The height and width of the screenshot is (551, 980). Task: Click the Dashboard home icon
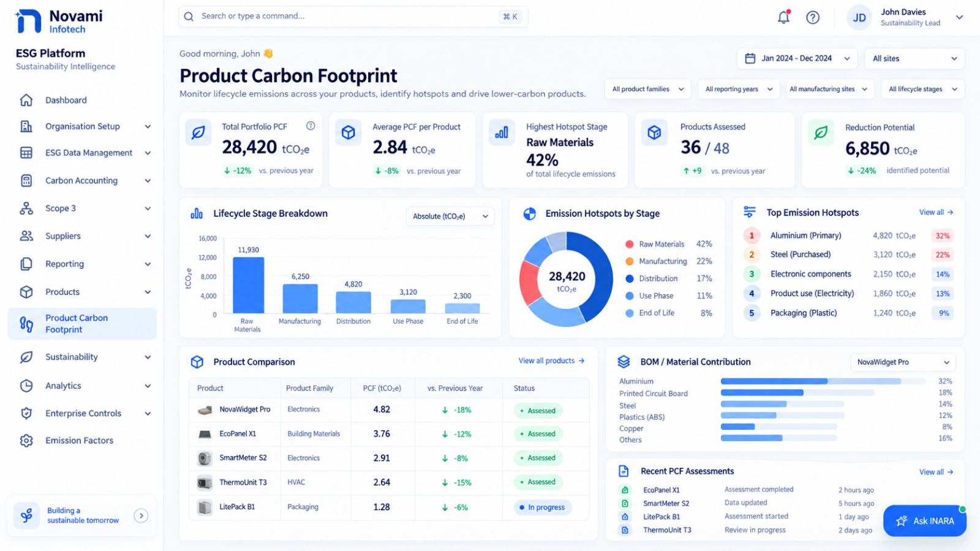(26, 100)
